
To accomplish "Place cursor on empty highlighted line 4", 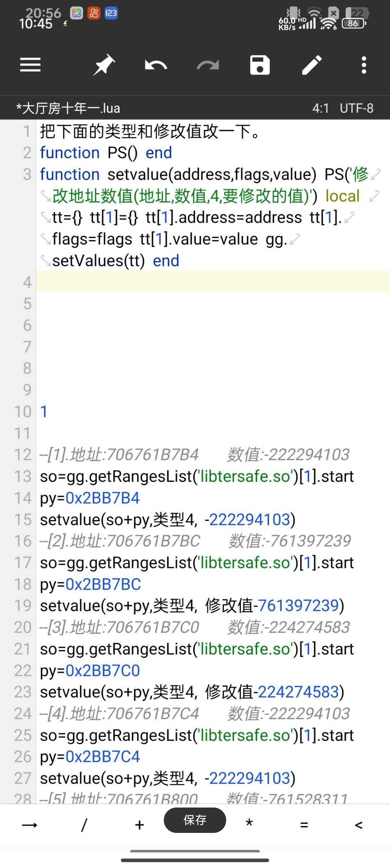I will [x=213, y=281].
